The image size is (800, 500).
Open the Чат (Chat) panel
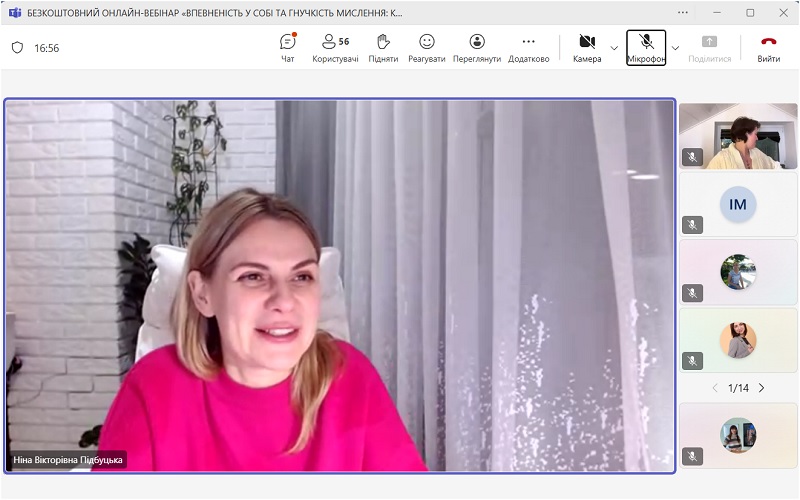(288, 47)
